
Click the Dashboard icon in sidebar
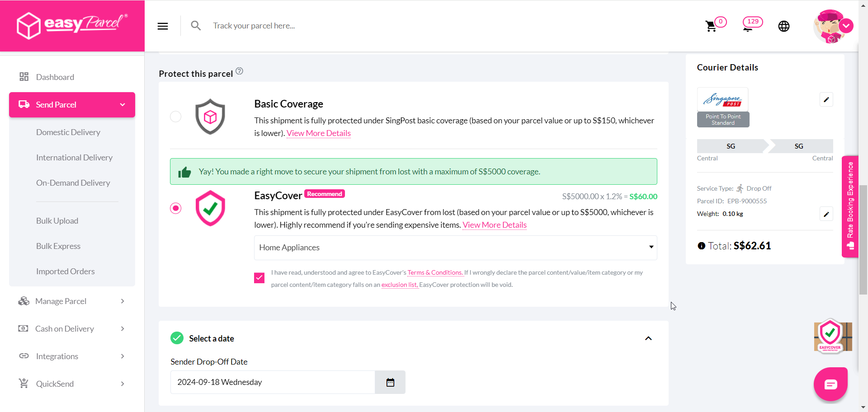tap(24, 77)
